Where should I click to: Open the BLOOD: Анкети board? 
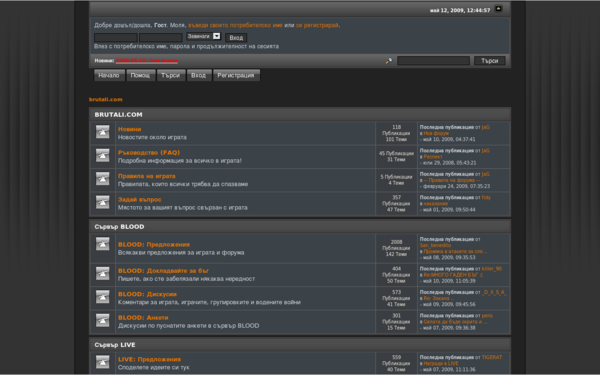(143, 318)
